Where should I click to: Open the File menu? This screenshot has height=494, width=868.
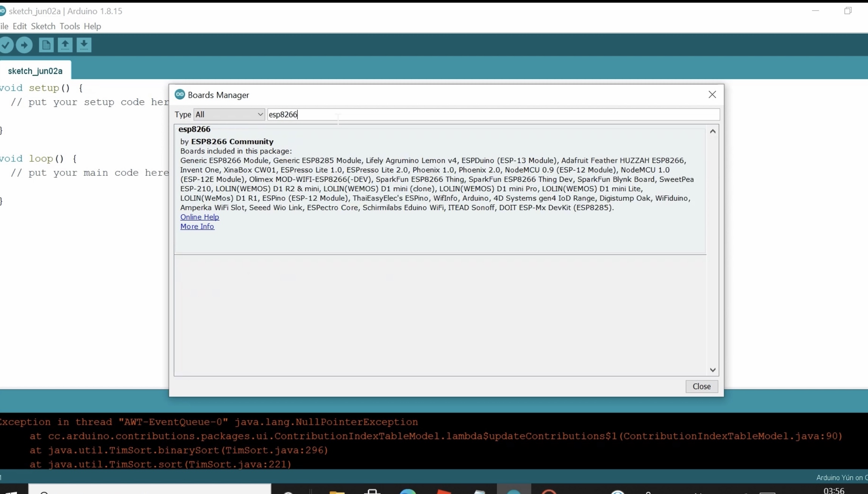(x=4, y=26)
